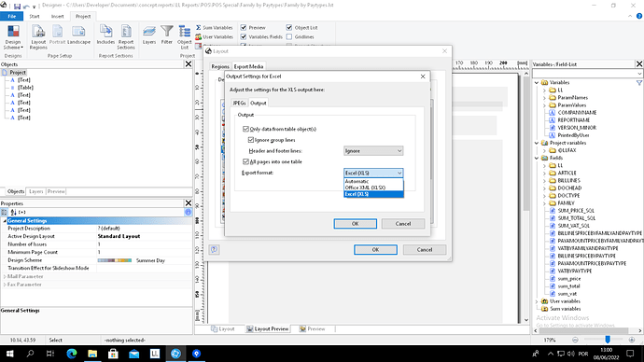Switch to the Regions tab in Layout dialog

coord(220,66)
